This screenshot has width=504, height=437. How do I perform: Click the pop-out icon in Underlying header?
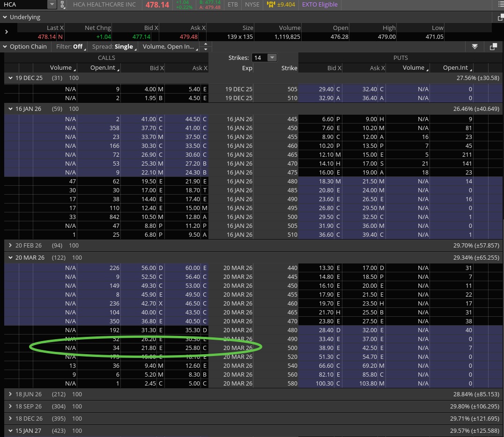(501, 17)
